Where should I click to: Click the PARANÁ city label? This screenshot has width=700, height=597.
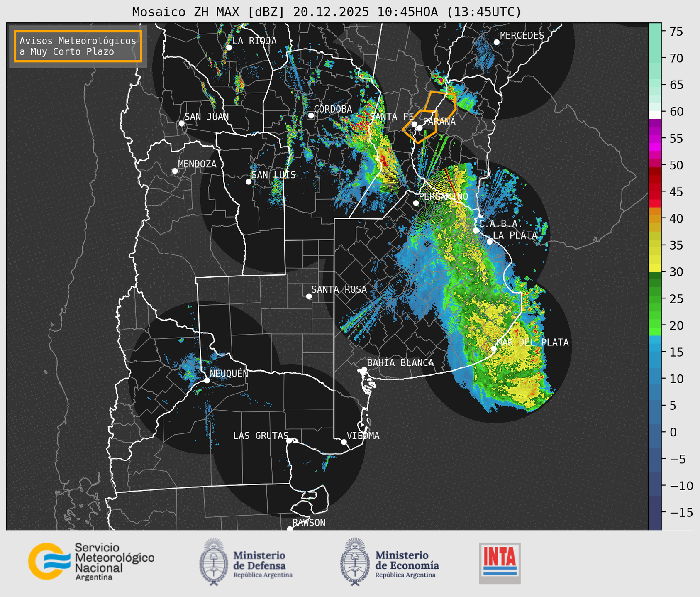click(439, 122)
